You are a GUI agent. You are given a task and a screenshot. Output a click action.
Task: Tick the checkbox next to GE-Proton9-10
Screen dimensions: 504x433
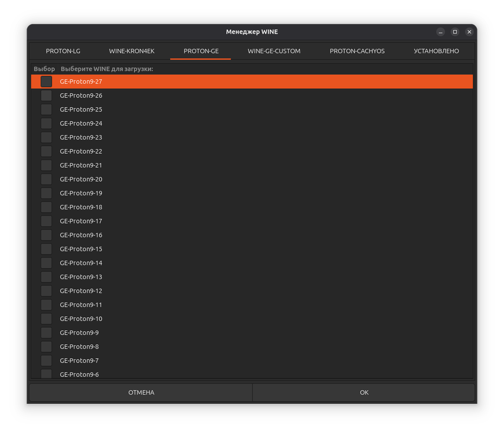(47, 319)
